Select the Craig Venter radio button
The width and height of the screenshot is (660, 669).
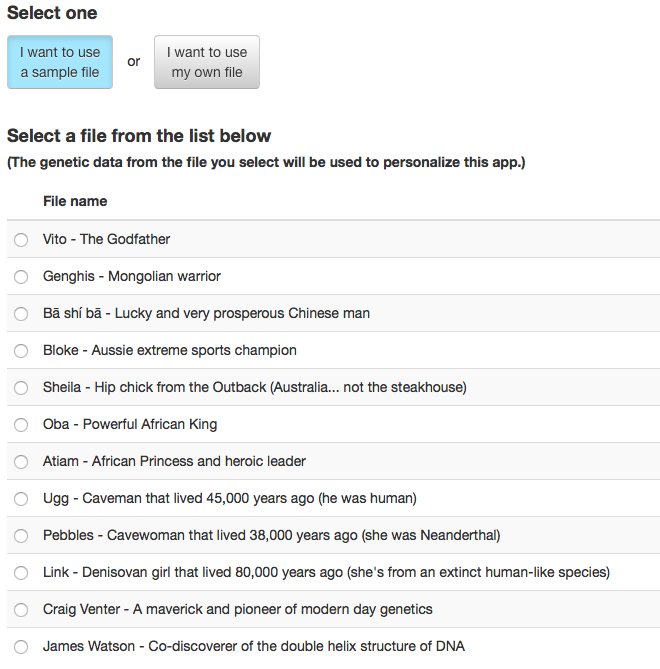21,610
